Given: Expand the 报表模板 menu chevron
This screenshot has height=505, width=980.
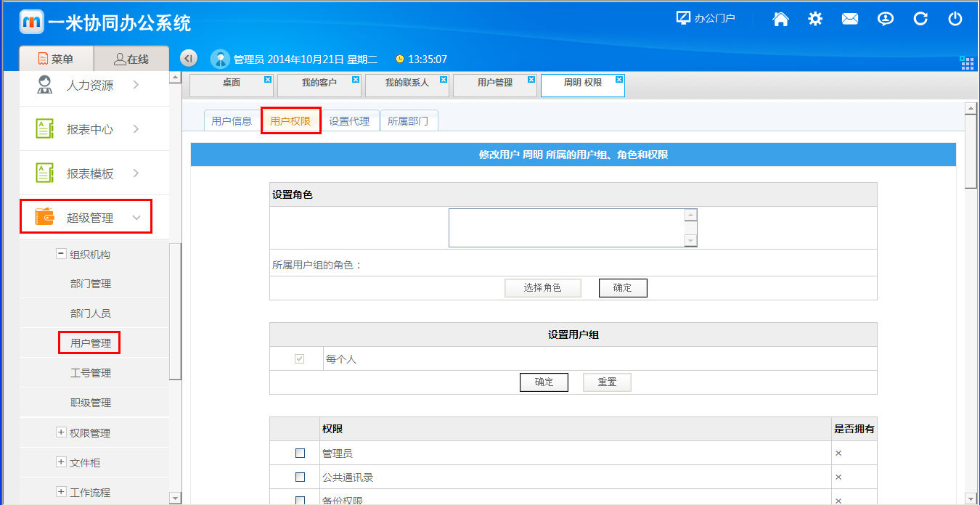Looking at the screenshot, I should click(136, 173).
